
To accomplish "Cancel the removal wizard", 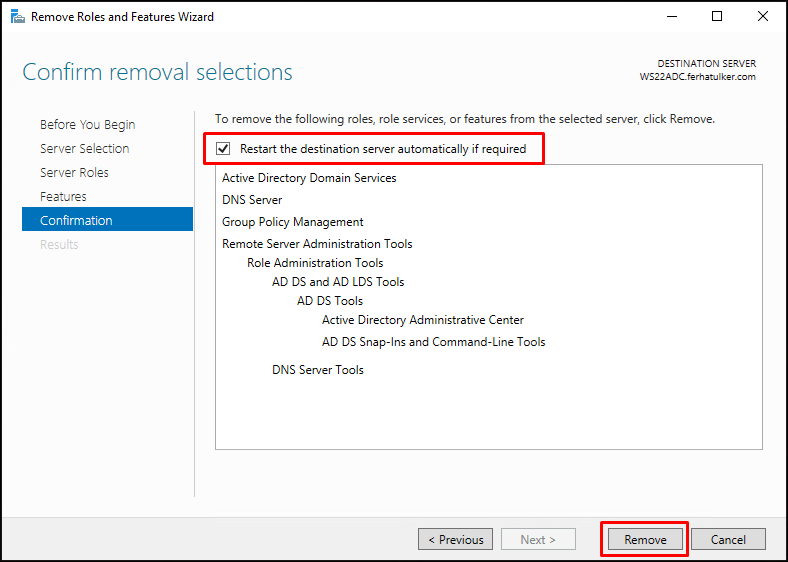I will pyautogui.click(x=728, y=539).
